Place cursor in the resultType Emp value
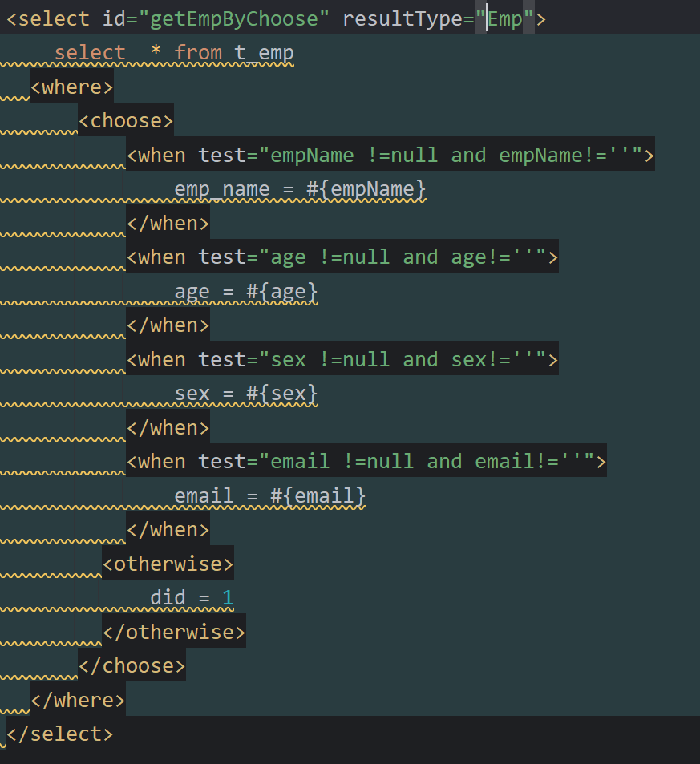 click(x=505, y=18)
